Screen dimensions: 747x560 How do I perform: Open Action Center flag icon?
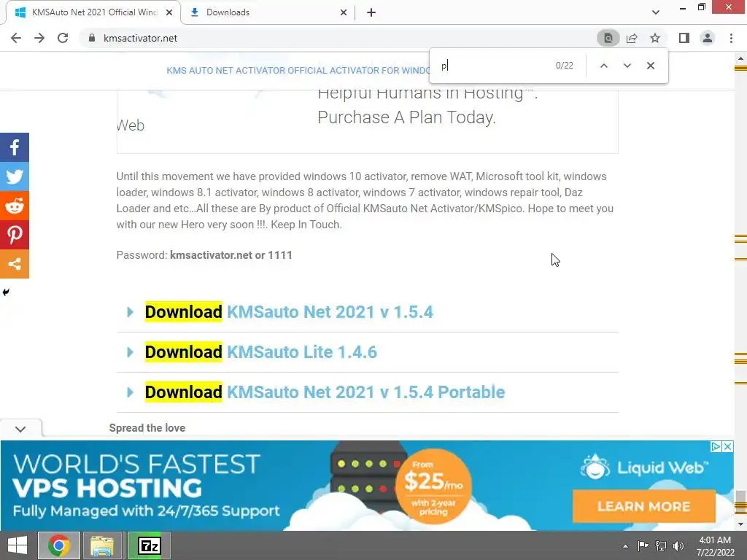[643, 545]
